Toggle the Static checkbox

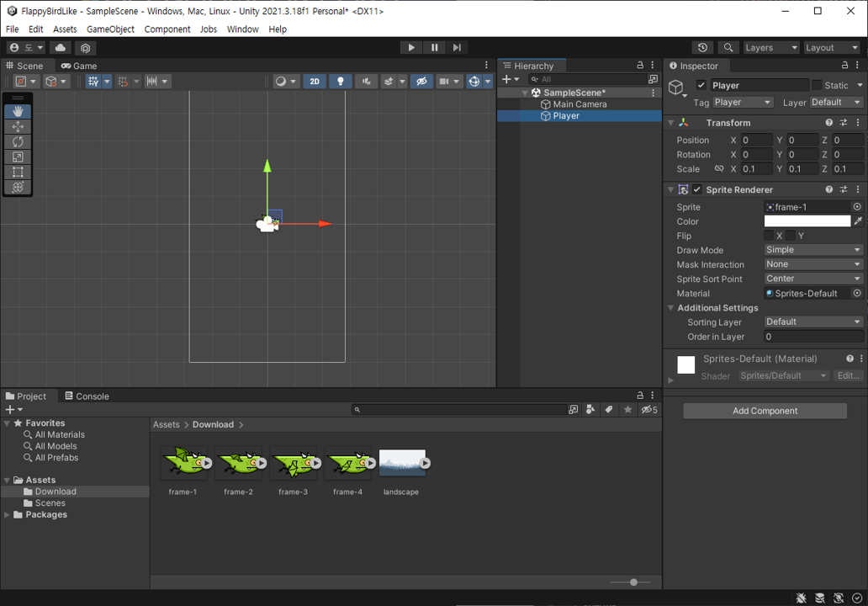tap(817, 85)
